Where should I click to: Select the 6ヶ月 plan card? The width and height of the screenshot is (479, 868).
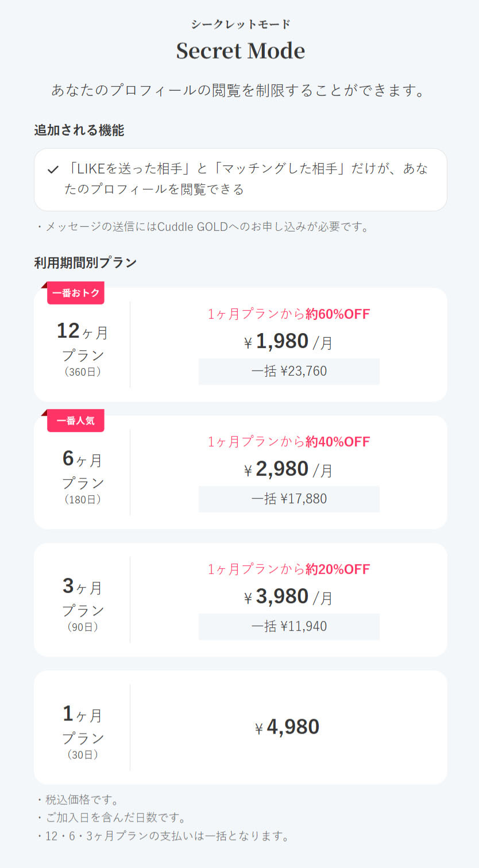click(240, 472)
